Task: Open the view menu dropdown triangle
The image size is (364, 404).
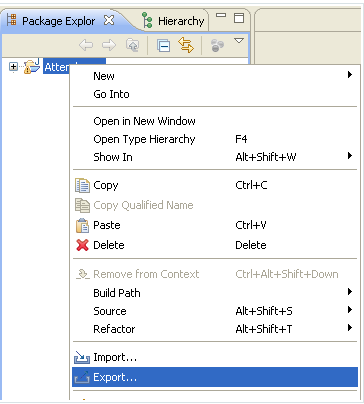Action: click(x=239, y=41)
